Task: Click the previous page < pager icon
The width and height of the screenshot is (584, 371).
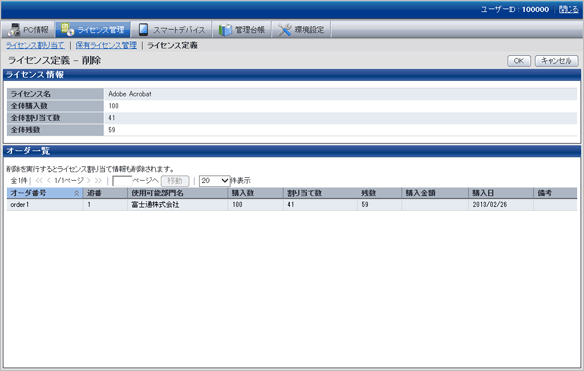Action: [x=49, y=181]
